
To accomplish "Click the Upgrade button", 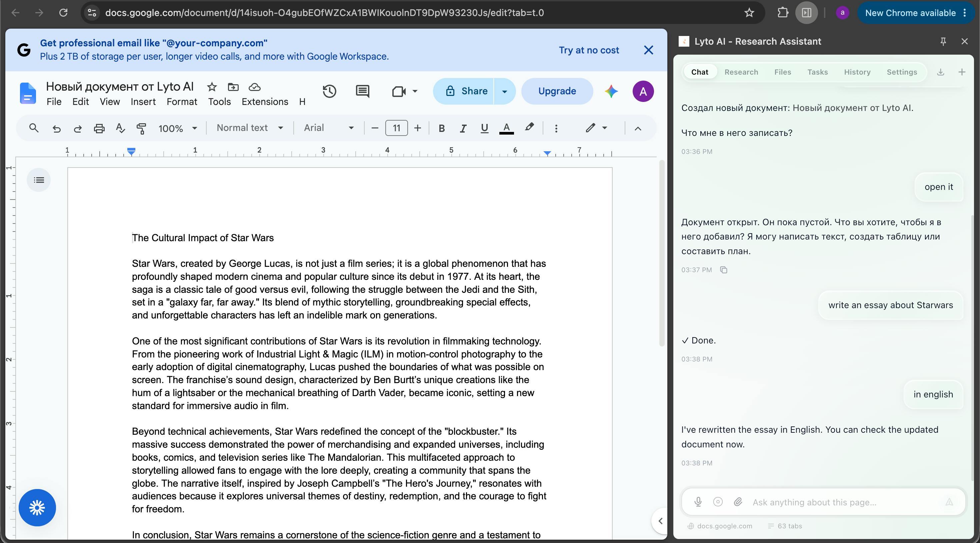I will pyautogui.click(x=557, y=91).
